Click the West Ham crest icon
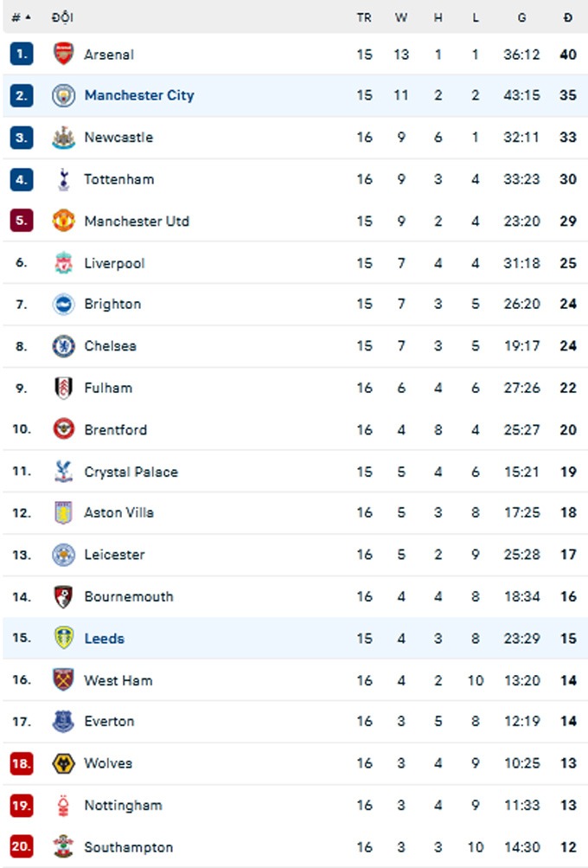 tap(63, 680)
